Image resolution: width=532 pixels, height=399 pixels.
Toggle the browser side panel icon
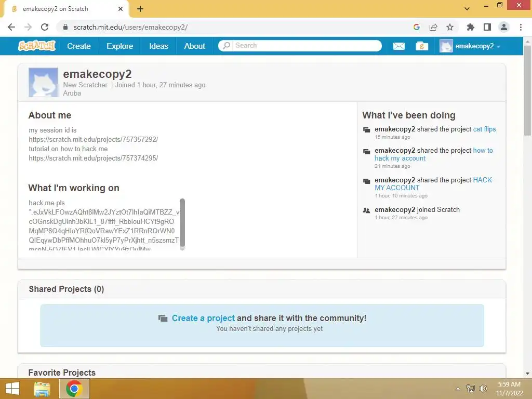click(487, 27)
